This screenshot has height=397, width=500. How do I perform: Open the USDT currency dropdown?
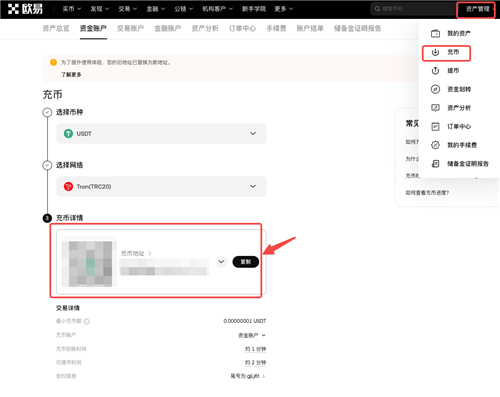point(161,134)
